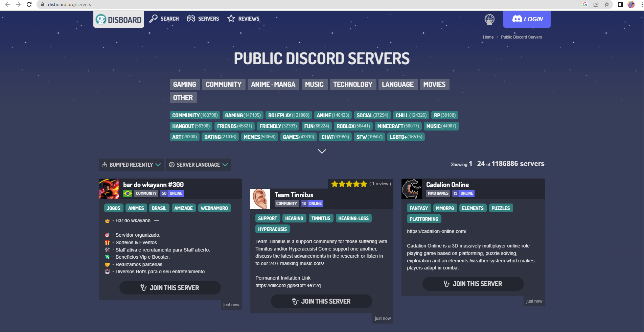Image resolution: width=644 pixels, height=332 pixels.
Task: Click the PLATFORMING tag
Action: coord(424,219)
